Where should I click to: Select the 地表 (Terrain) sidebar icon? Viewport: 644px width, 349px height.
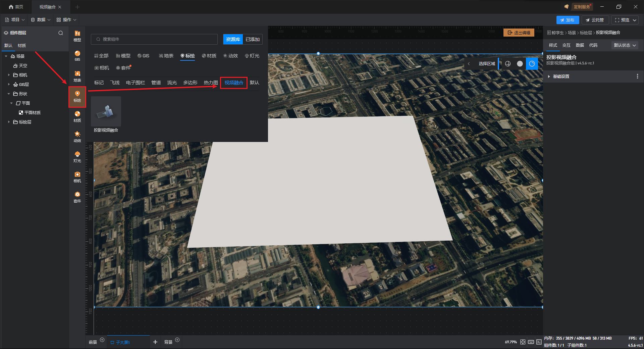pyautogui.click(x=77, y=76)
